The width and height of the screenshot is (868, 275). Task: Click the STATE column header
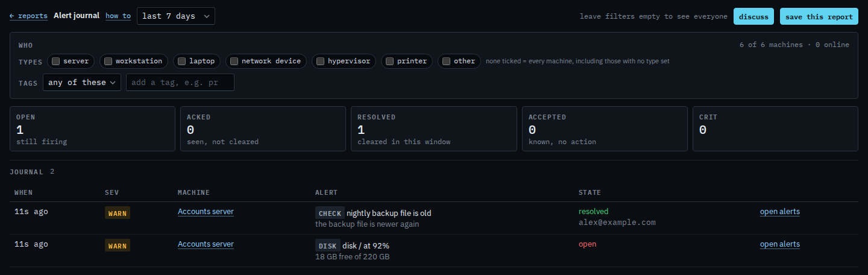[590, 192]
